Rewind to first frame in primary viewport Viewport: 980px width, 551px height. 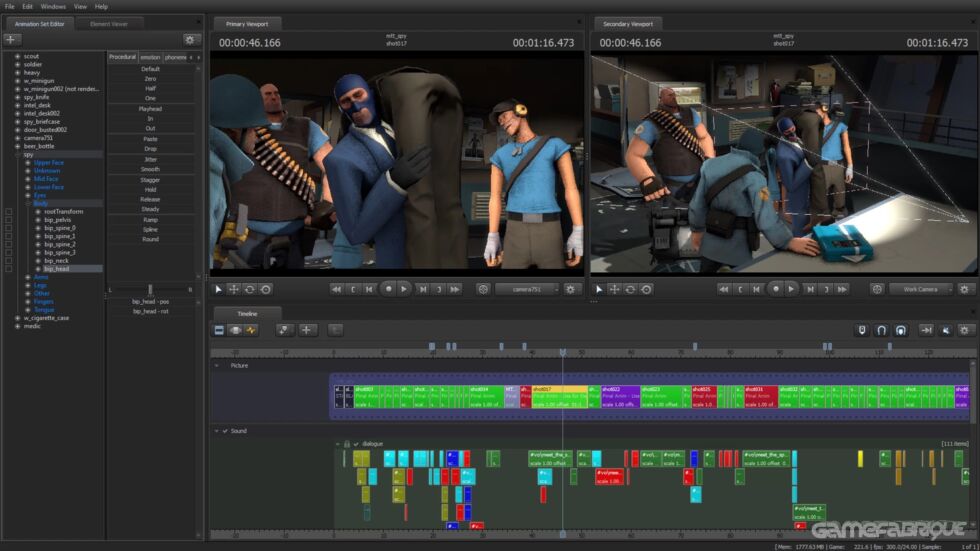(336, 289)
